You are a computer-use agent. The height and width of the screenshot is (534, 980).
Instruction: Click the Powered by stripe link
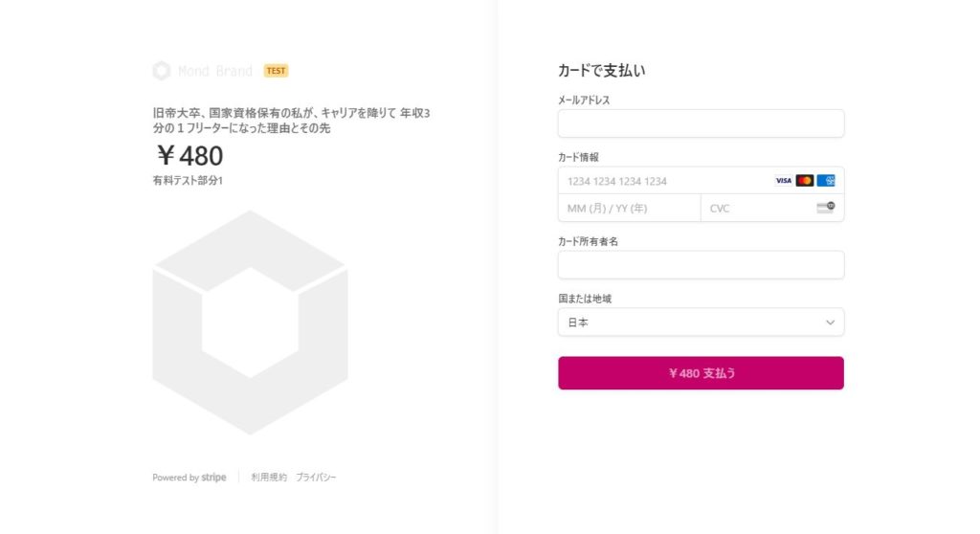coord(189,478)
